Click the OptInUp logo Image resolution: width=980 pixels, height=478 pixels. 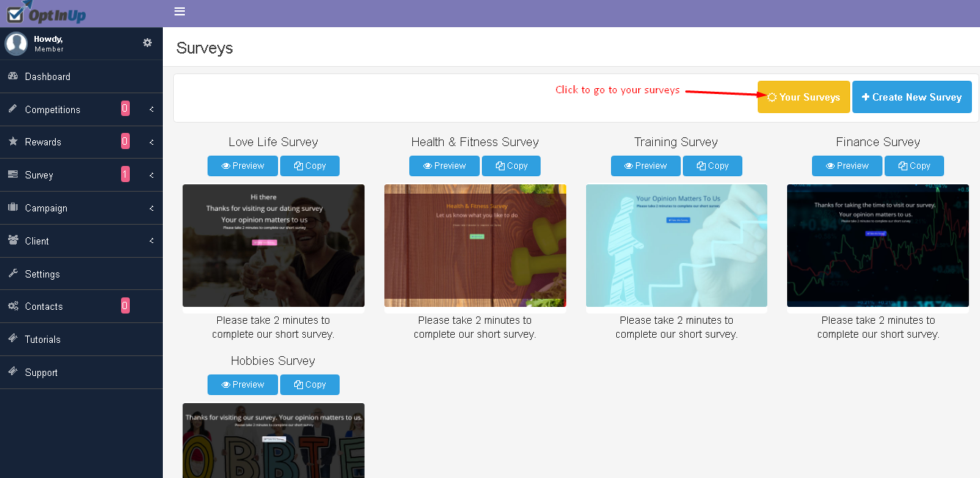[46, 12]
